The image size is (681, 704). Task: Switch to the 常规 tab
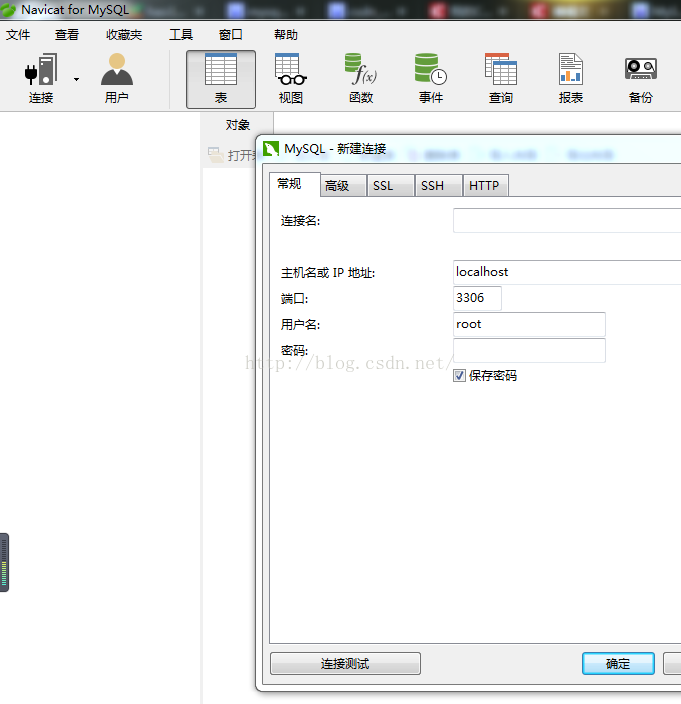click(294, 184)
